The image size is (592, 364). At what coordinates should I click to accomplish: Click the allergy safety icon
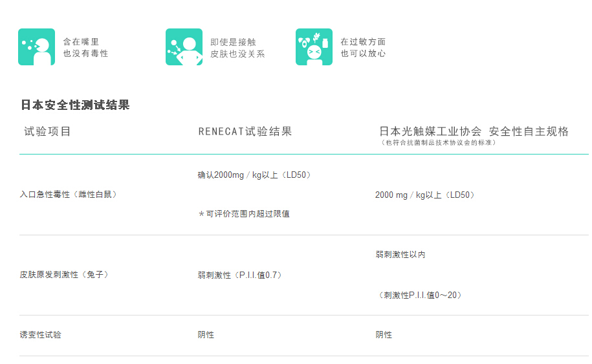(314, 47)
